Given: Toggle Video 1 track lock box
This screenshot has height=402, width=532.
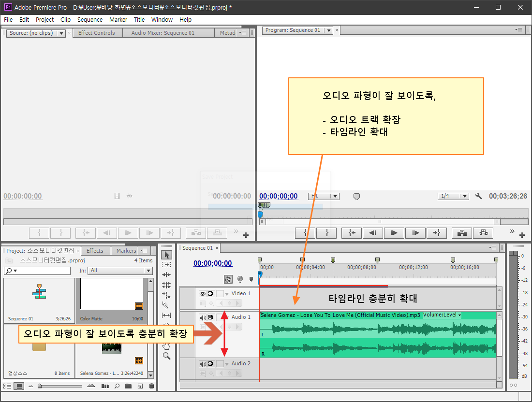Looking at the screenshot, I should pyautogui.click(x=220, y=294).
